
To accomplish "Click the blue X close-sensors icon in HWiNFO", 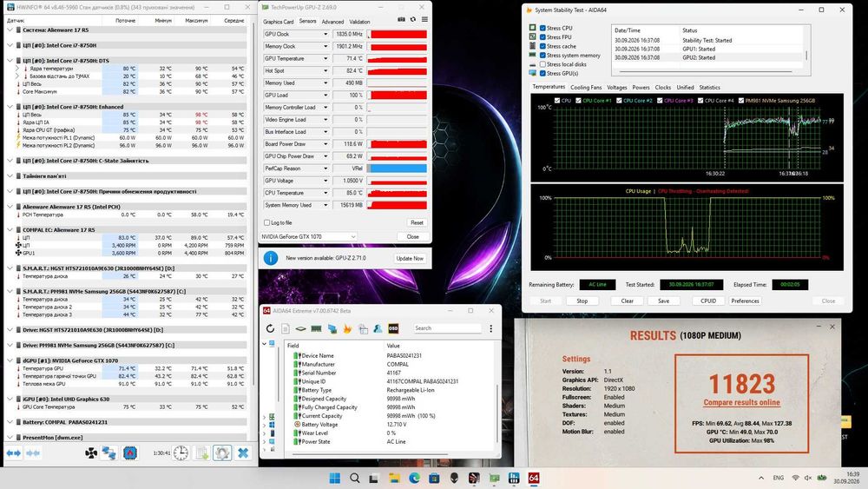I will point(243,453).
